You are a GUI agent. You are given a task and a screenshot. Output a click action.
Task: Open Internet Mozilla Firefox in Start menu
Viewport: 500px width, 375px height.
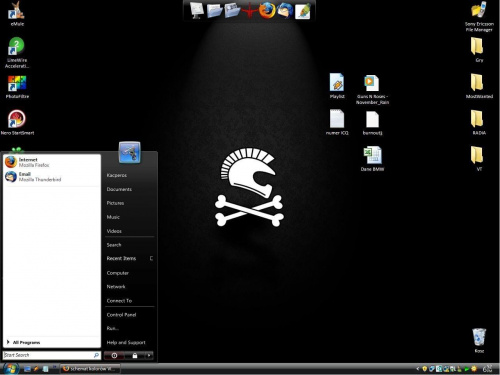pyautogui.click(x=52, y=162)
